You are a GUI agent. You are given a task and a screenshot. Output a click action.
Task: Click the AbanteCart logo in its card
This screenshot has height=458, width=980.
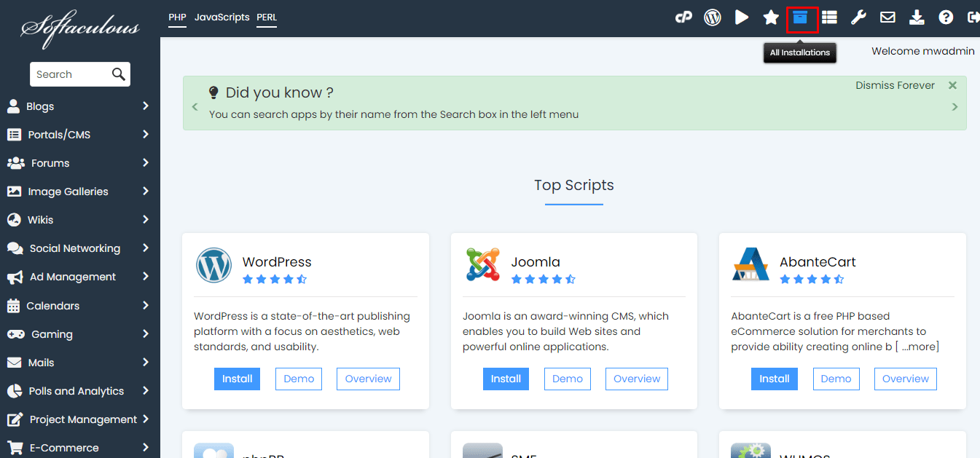click(x=750, y=265)
